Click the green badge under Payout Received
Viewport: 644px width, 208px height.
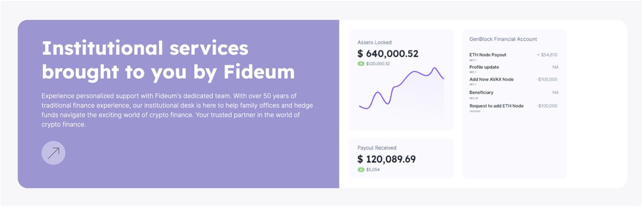pyautogui.click(x=361, y=170)
